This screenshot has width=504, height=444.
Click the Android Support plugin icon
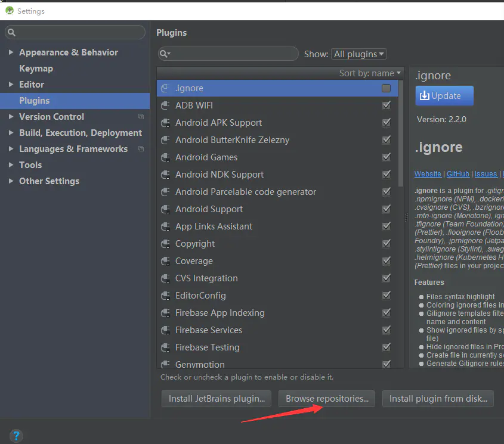point(165,209)
